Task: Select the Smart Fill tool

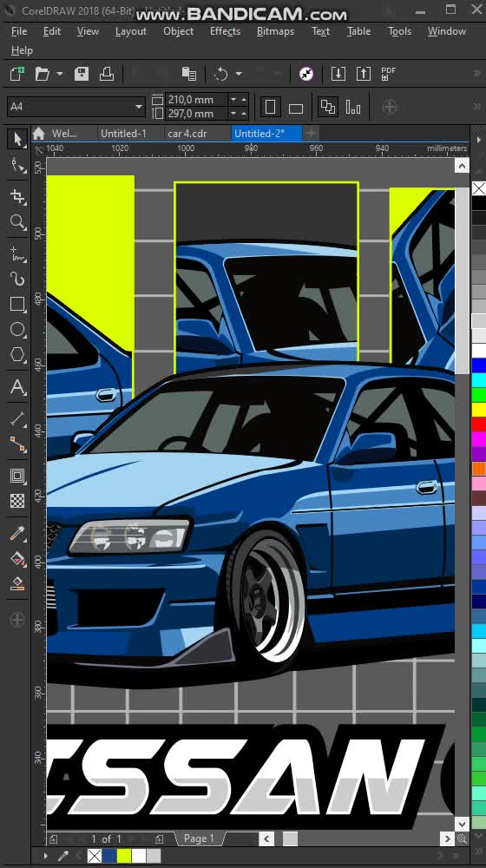Action: [17, 584]
